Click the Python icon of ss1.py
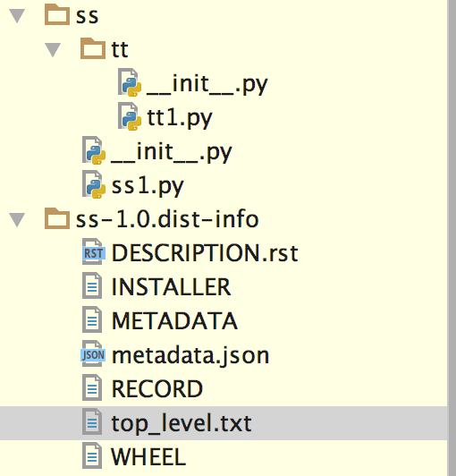 pos(94,185)
